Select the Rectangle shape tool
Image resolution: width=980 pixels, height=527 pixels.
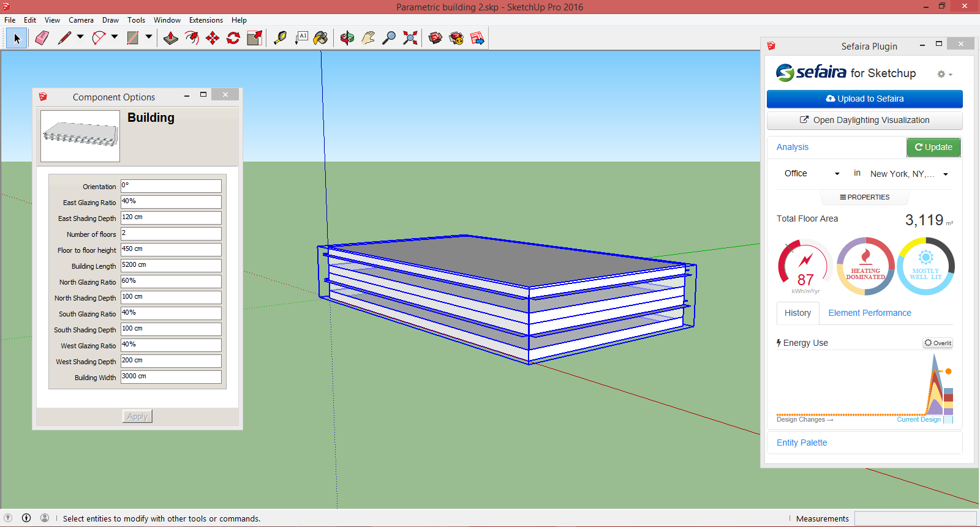[133, 39]
